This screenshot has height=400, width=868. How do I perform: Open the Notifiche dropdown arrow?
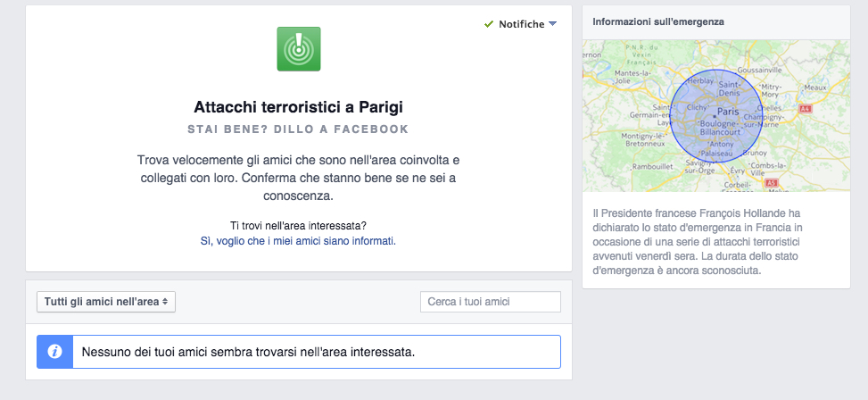click(x=553, y=24)
